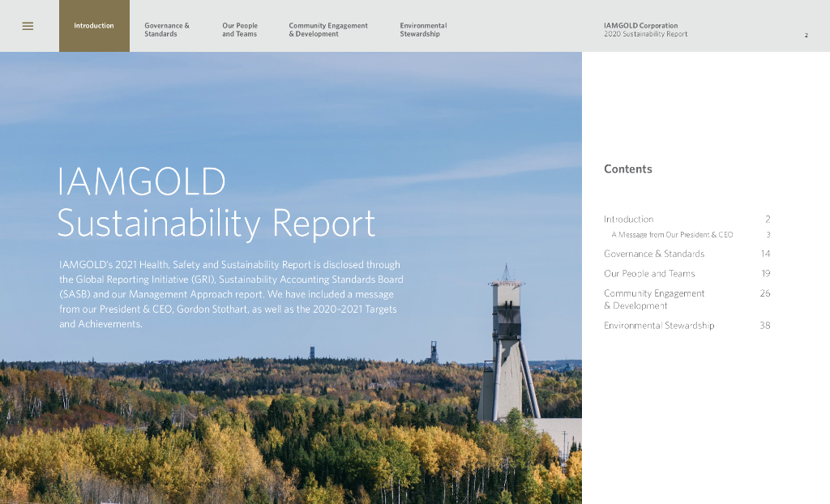Viewport: 830px width, 504px height.
Task: Select the Introduction tab
Action: 94,26
